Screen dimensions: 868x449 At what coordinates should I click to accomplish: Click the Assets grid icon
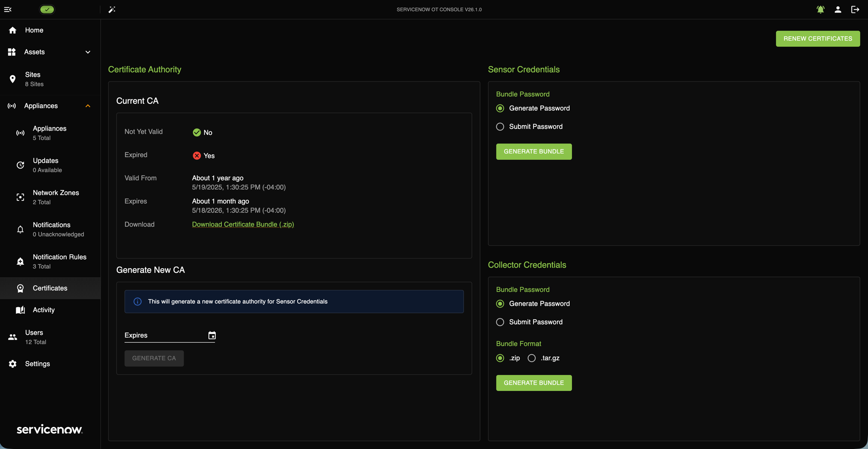click(12, 52)
